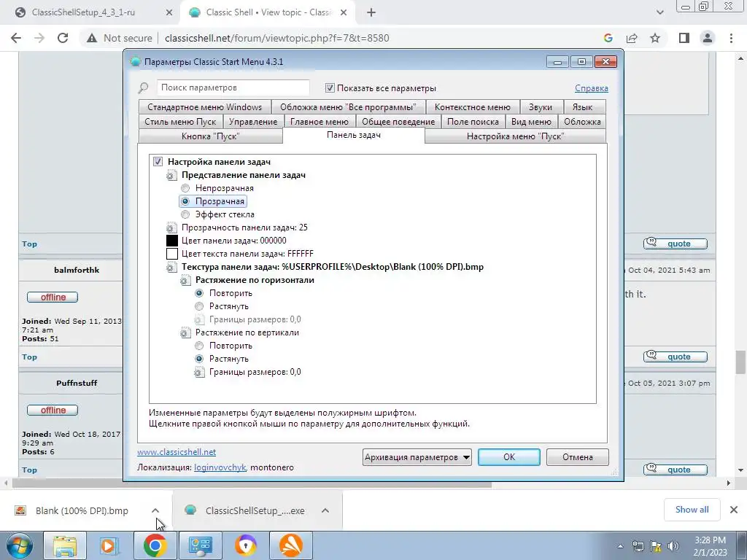This screenshot has width=747, height=560.
Task: Expand options for Blank (100% DPI).bmp download
Action: point(155,510)
